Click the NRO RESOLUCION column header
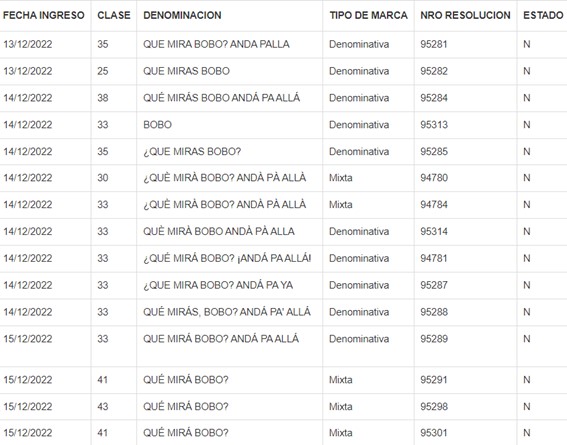This screenshot has height=445, width=567. (x=465, y=15)
